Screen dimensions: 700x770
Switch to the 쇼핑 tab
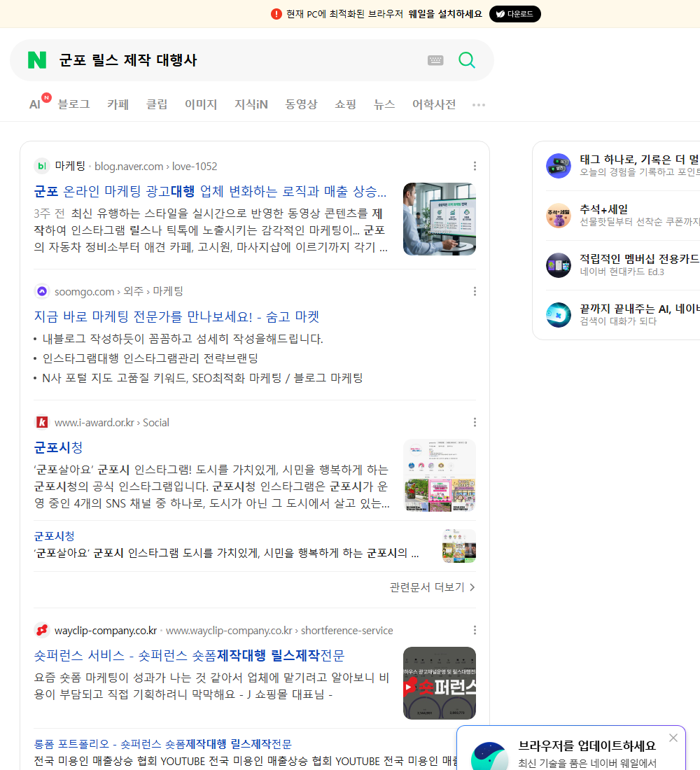pyautogui.click(x=345, y=104)
